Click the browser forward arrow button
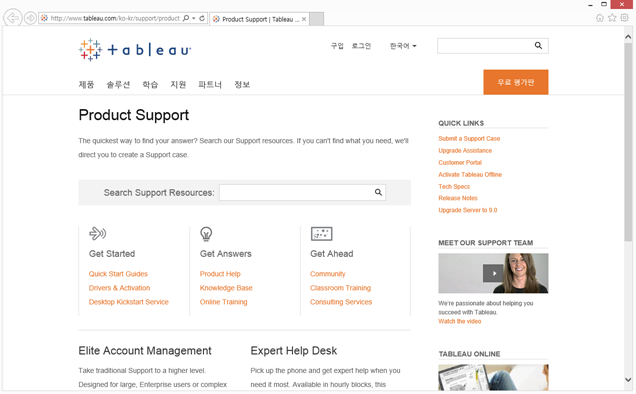This screenshot has height=394, width=636. coord(30,18)
